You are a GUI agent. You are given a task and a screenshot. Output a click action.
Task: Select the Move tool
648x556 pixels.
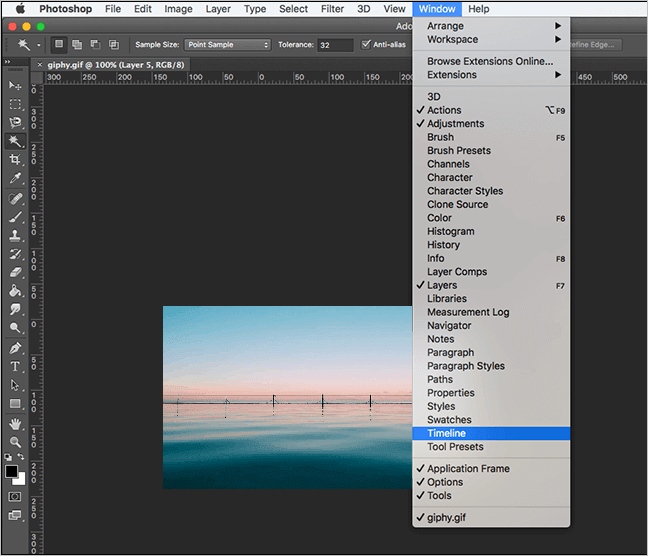tap(15, 86)
